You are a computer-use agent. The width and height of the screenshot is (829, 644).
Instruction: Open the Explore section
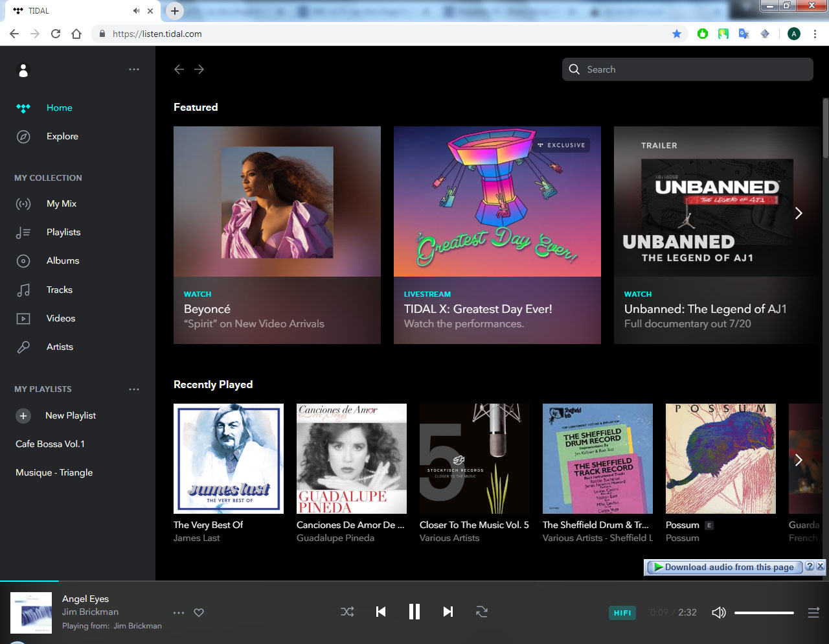pos(62,136)
